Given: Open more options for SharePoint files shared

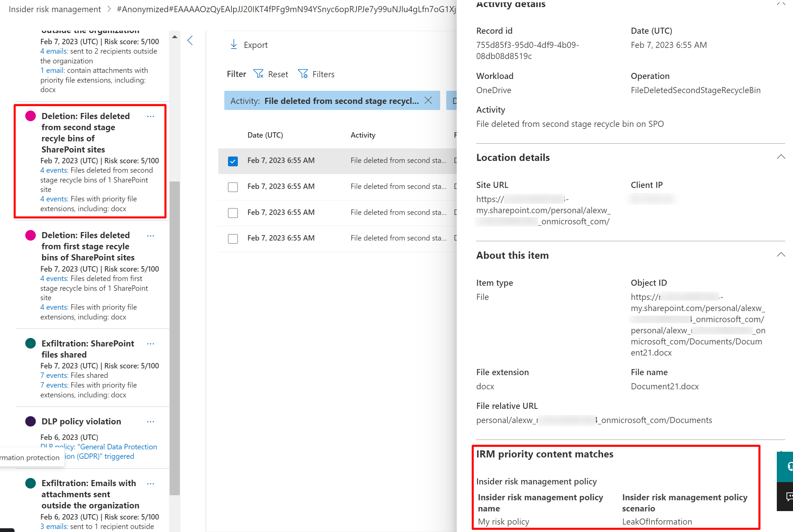Looking at the screenshot, I should 150,344.
